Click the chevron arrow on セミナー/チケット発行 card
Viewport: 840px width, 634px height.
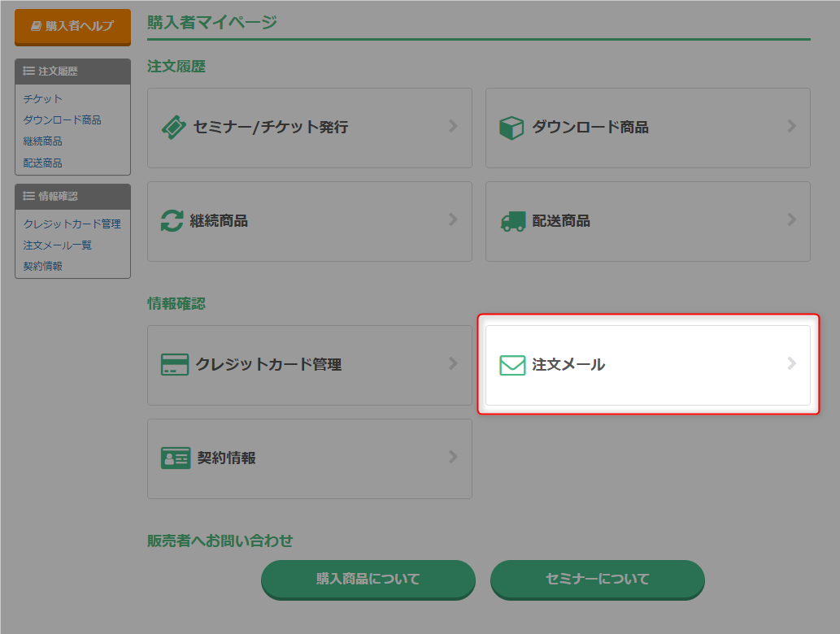point(453,126)
